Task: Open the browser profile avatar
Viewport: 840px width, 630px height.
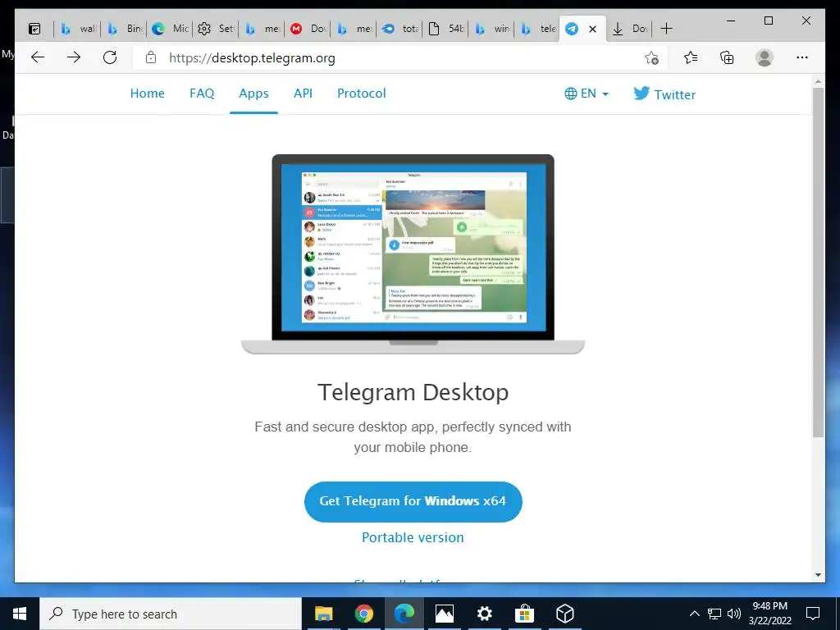Action: [x=765, y=57]
